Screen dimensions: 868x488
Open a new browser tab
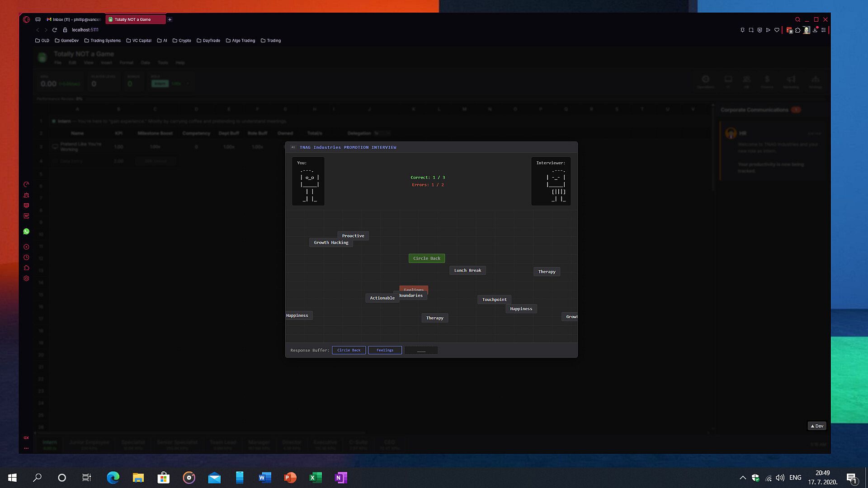coord(170,19)
